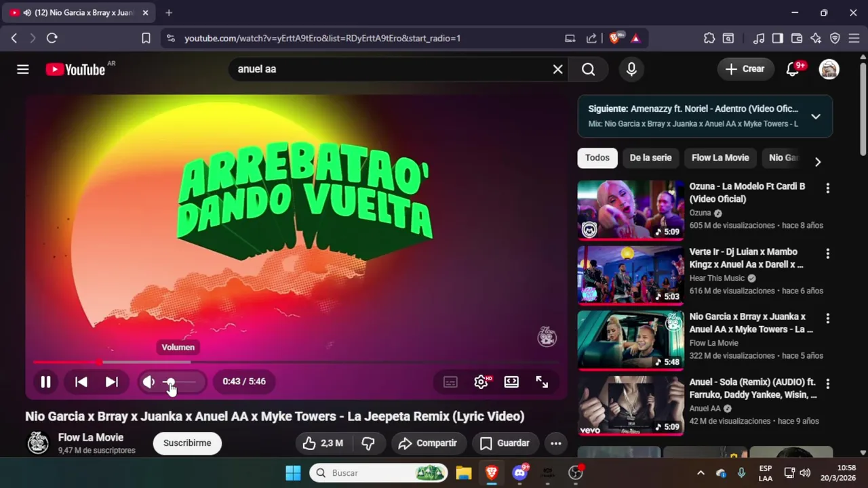Toggle the browser sidebar panel
868x488 pixels.
point(778,39)
